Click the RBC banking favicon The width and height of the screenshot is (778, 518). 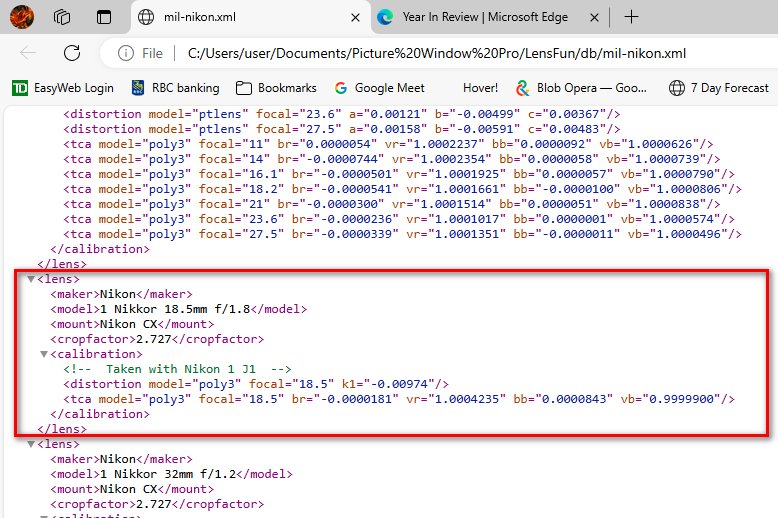point(138,88)
